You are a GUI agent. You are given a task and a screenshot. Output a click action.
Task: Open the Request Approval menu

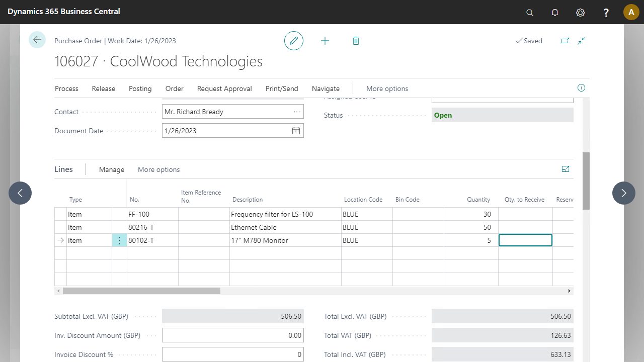[x=224, y=88]
